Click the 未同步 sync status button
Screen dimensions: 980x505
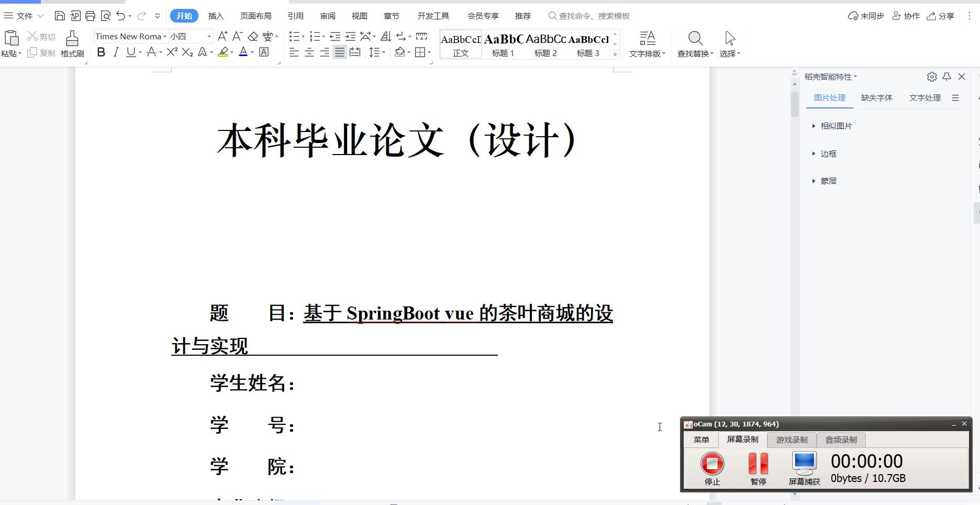[866, 16]
